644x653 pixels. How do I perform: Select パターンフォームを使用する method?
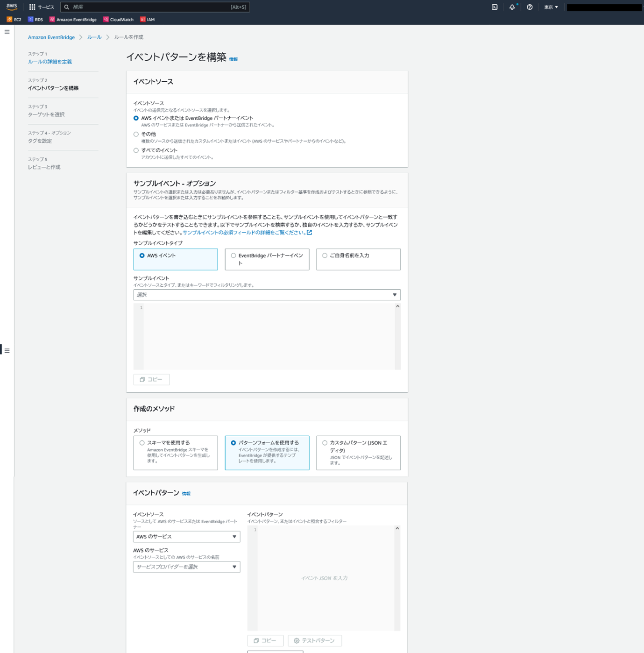click(267, 453)
